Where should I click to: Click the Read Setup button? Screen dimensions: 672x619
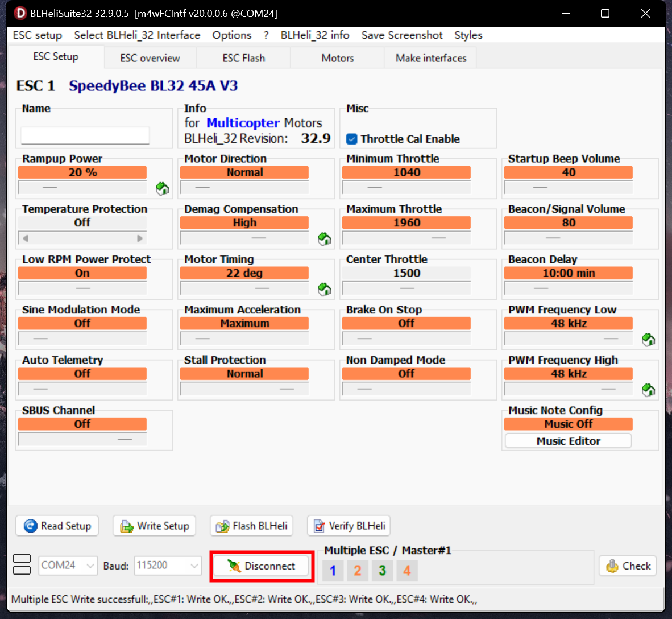click(57, 526)
